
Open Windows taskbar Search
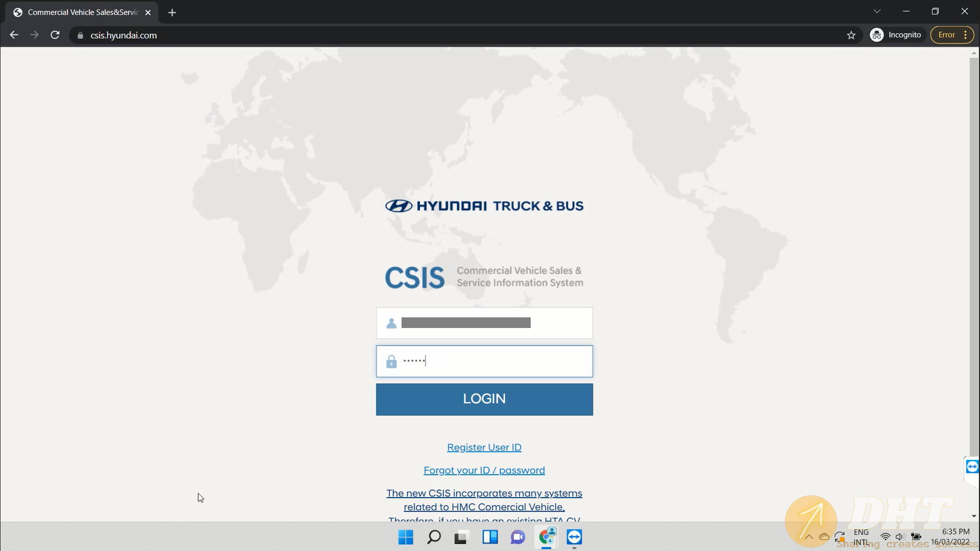click(x=434, y=538)
